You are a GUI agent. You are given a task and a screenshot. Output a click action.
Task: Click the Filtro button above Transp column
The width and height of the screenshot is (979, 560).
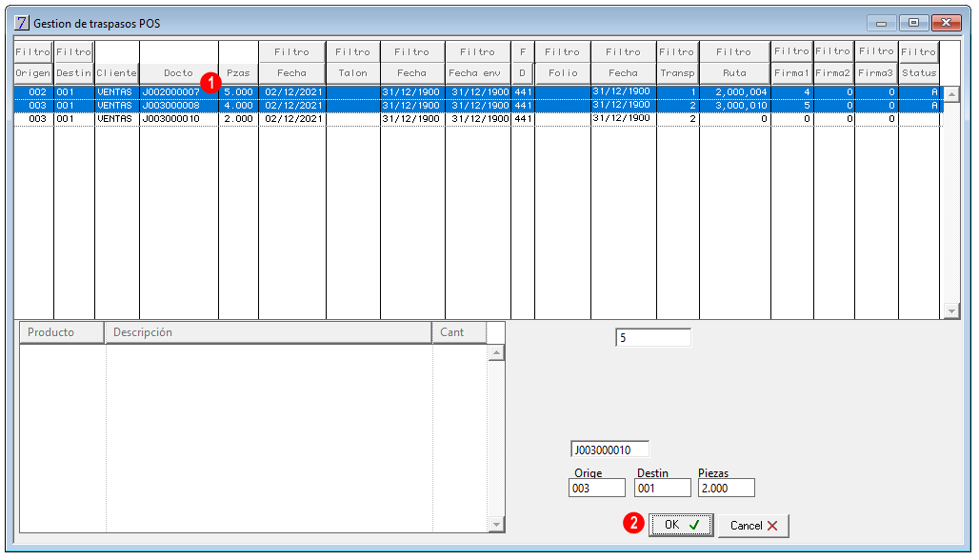pos(677,51)
